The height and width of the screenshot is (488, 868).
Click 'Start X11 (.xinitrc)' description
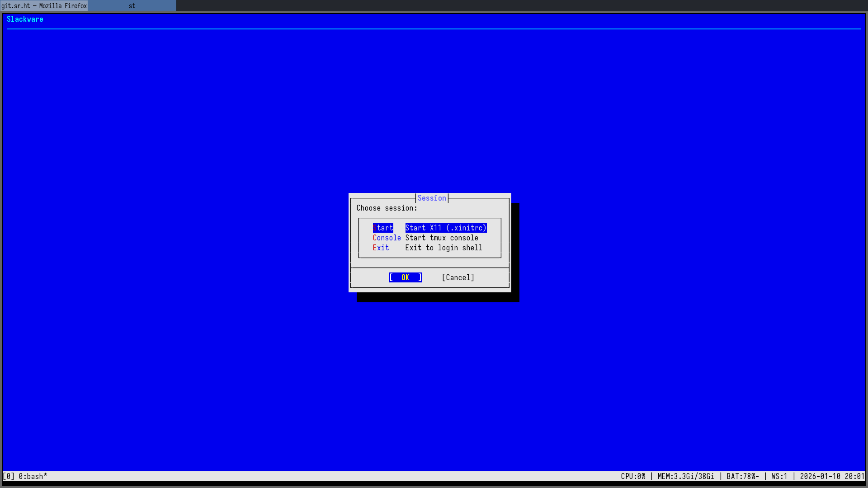point(446,228)
